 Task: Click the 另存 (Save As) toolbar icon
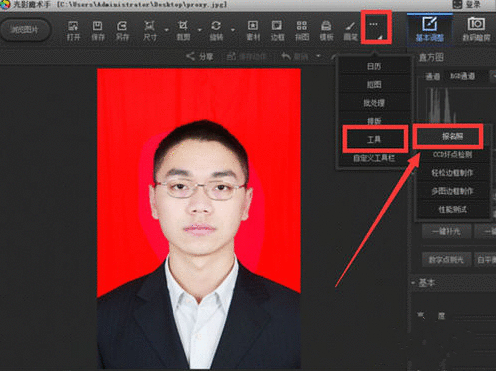(x=122, y=31)
